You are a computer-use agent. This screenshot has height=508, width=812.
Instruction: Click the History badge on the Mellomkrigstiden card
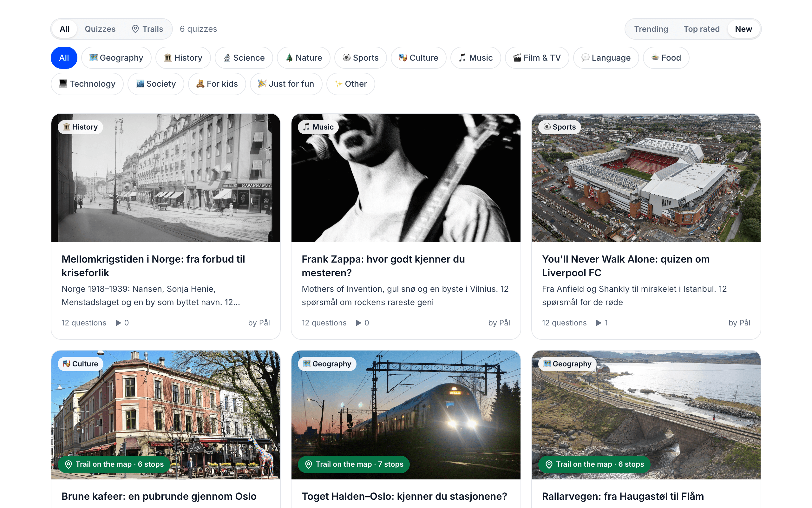click(x=81, y=127)
